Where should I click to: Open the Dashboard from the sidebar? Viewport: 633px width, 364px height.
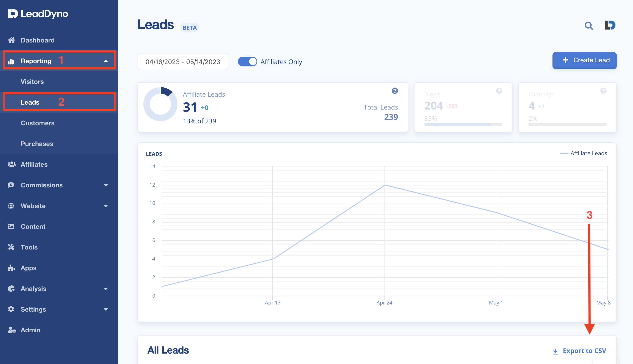click(38, 40)
